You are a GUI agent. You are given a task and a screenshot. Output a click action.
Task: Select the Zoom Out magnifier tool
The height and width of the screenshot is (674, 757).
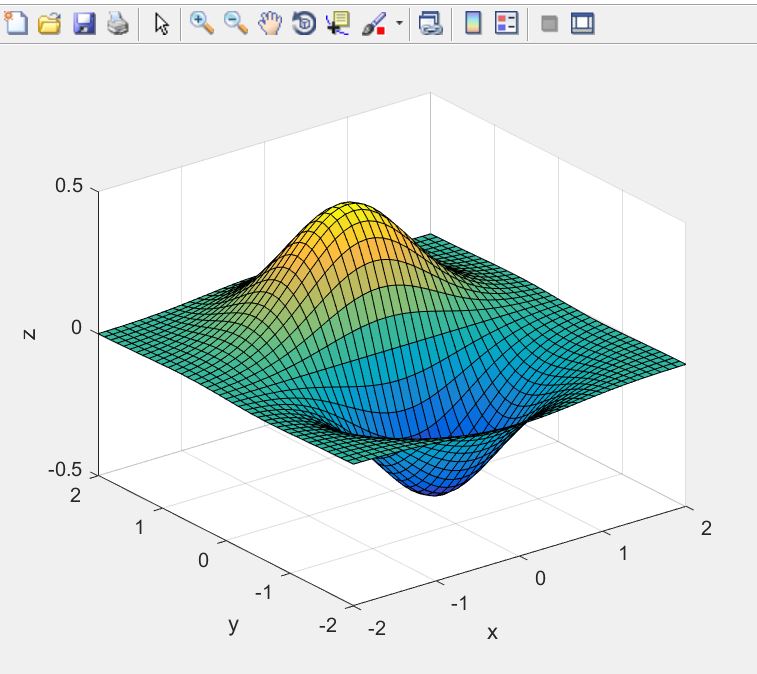[x=236, y=23]
